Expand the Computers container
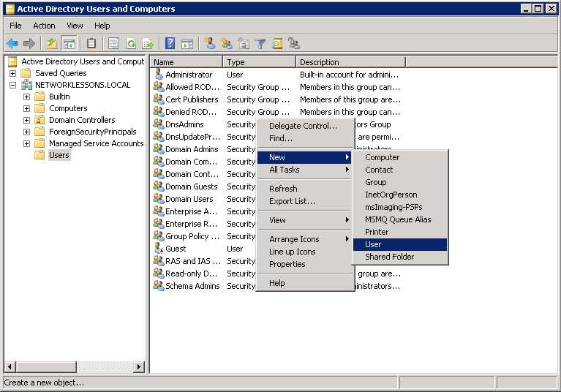Viewport: 561px width, 392px height. tap(26, 108)
